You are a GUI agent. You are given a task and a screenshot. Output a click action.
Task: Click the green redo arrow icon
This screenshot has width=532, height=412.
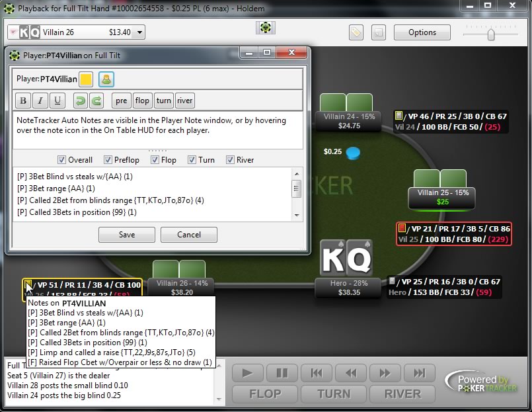pos(96,101)
